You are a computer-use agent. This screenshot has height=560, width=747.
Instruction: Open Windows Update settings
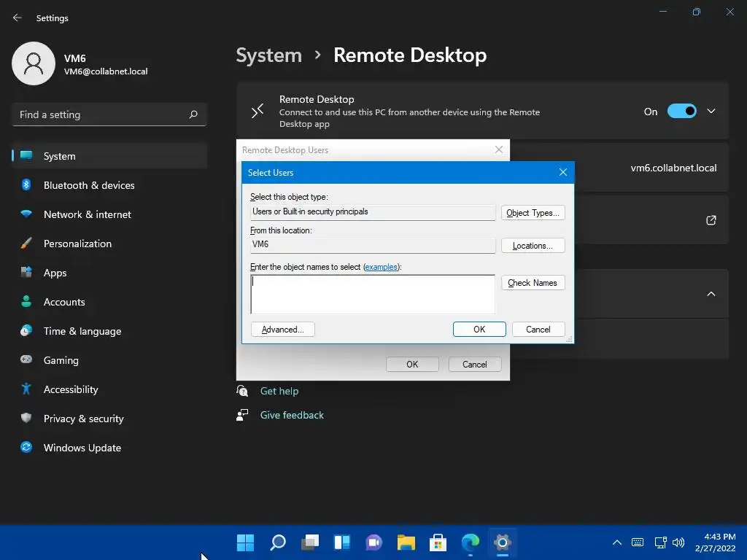(109, 448)
